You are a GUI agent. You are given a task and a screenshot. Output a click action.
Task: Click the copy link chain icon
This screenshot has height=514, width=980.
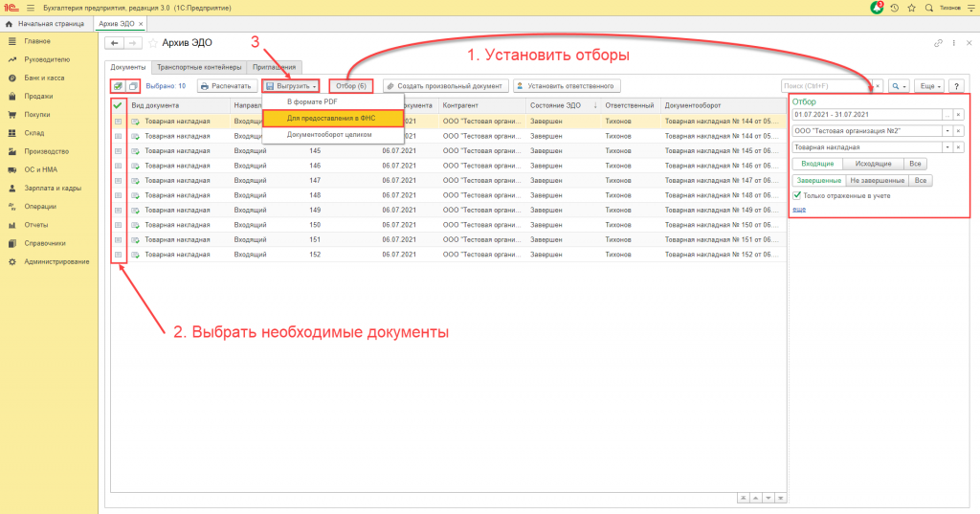[938, 43]
